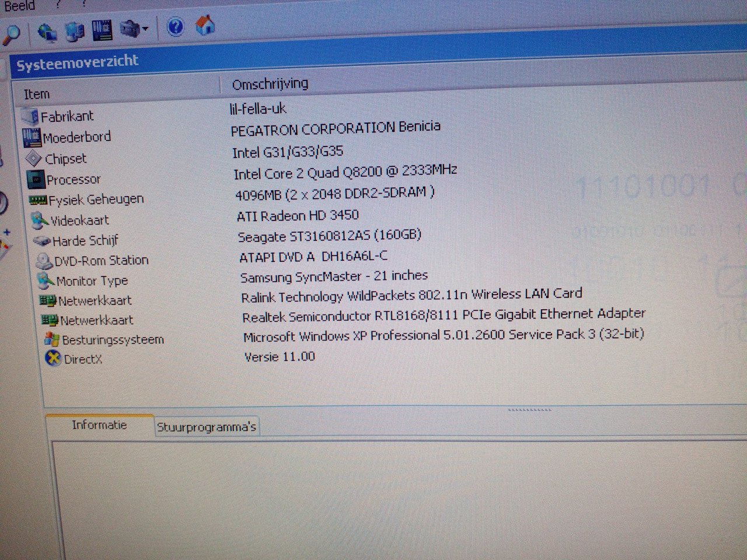Click the 'Besturingssysteem' item label
Screen dimensions: 747x560
113,339
